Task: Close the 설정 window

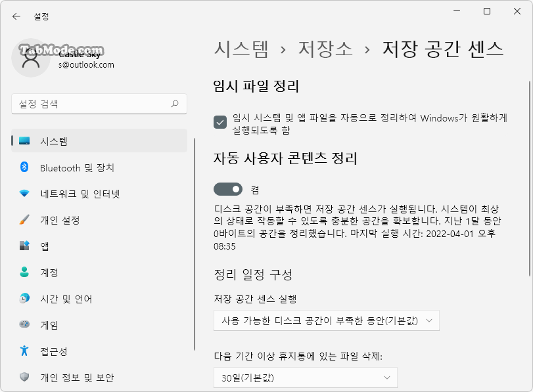Action: pos(517,11)
